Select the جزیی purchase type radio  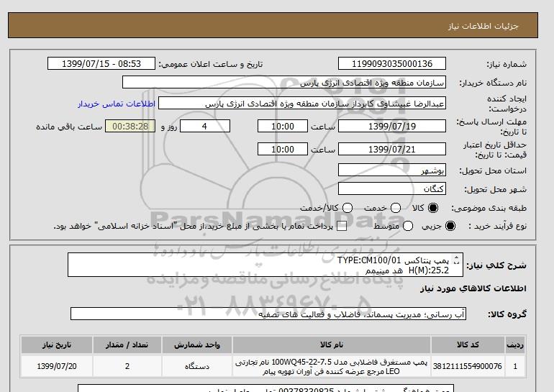click(450, 226)
